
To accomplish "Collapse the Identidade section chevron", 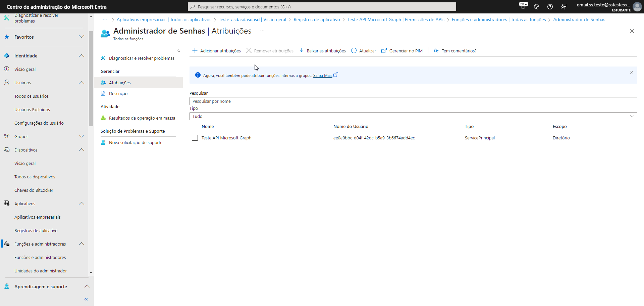I will tap(82, 55).
